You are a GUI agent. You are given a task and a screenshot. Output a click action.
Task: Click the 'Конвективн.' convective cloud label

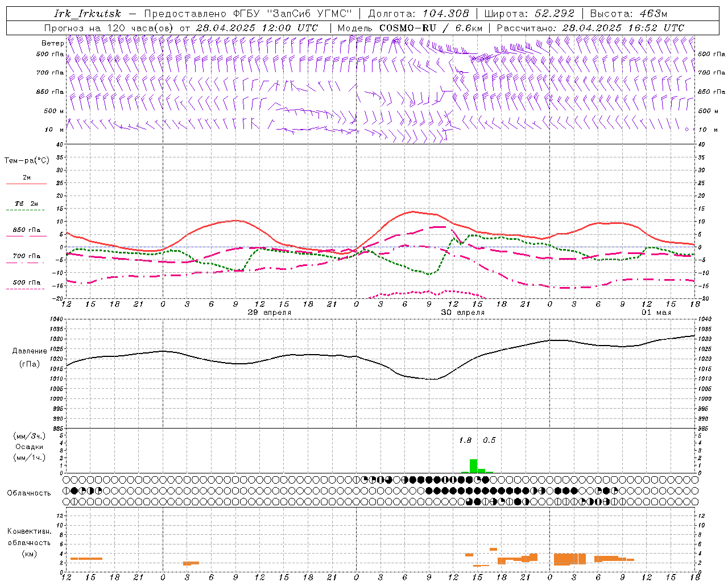pyautogui.click(x=29, y=531)
